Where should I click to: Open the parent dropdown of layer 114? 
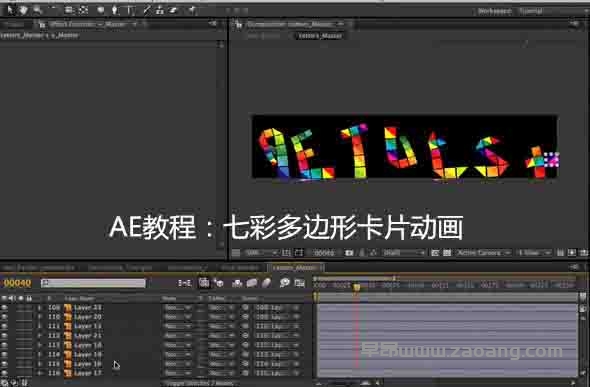(277, 355)
